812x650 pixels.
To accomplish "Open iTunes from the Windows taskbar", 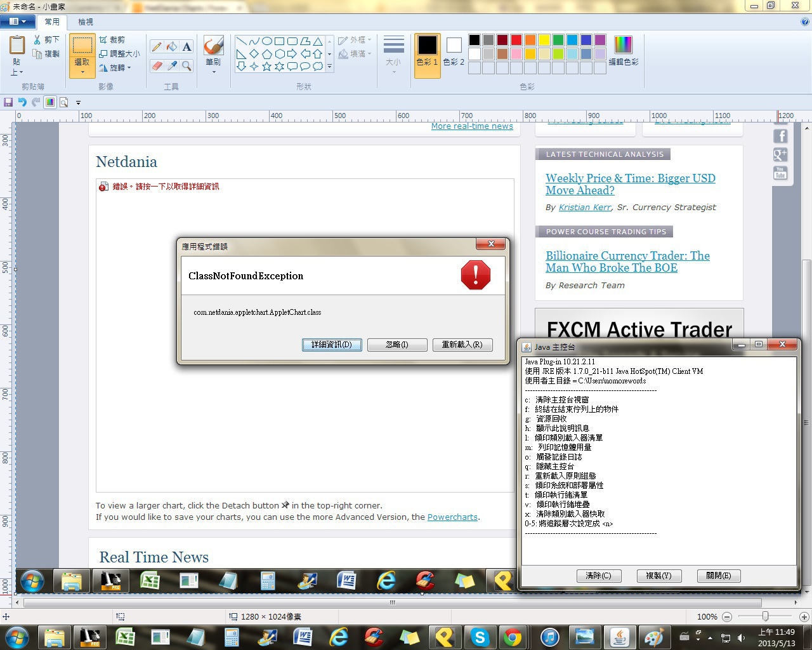I will click(549, 637).
